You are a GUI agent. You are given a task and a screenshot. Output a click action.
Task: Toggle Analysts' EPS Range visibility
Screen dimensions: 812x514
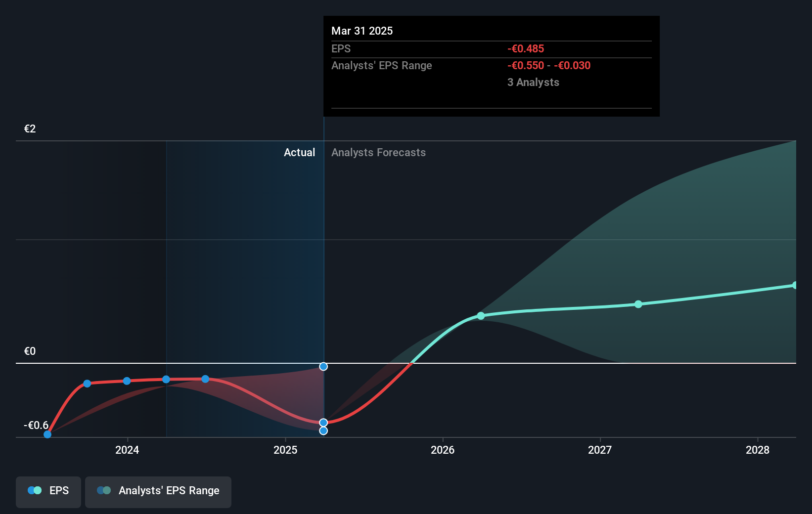pyautogui.click(x=158, y=491)
